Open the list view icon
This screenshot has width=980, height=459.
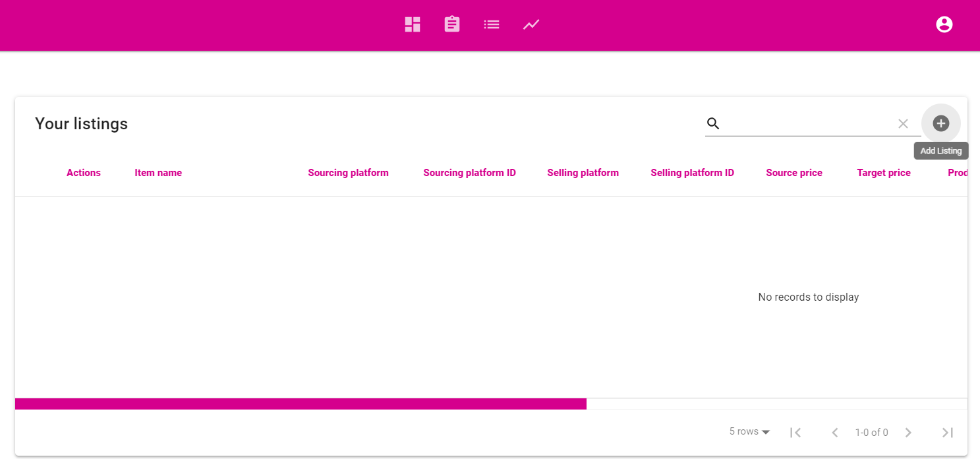492,24
